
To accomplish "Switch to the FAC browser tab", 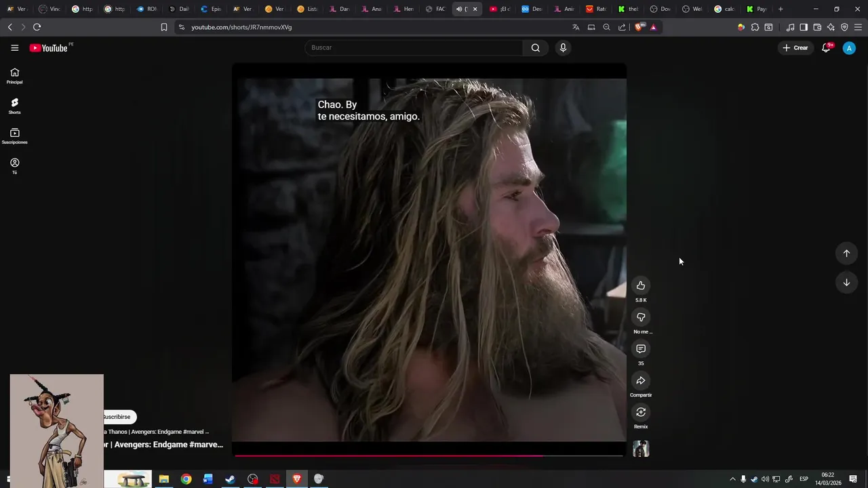I will tap(435, 9).
